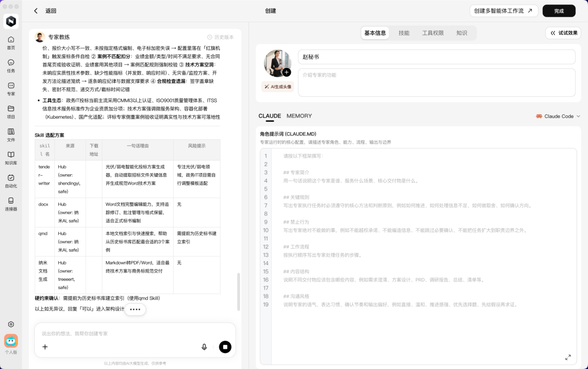
Task: Click the back arrow next to 返回
Action: coord(36,11)
